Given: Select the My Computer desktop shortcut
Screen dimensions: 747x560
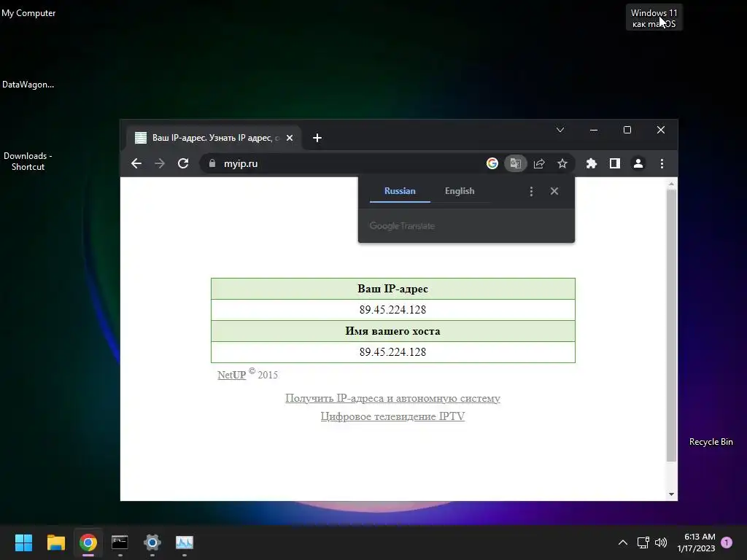Looking at the screenshot, I should (28, 13).
